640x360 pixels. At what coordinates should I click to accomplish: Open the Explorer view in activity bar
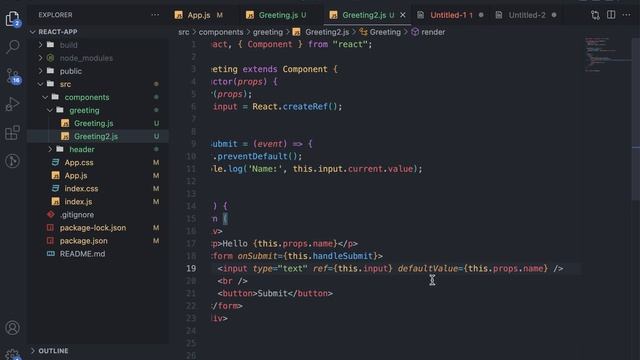(x=13, y=18)
